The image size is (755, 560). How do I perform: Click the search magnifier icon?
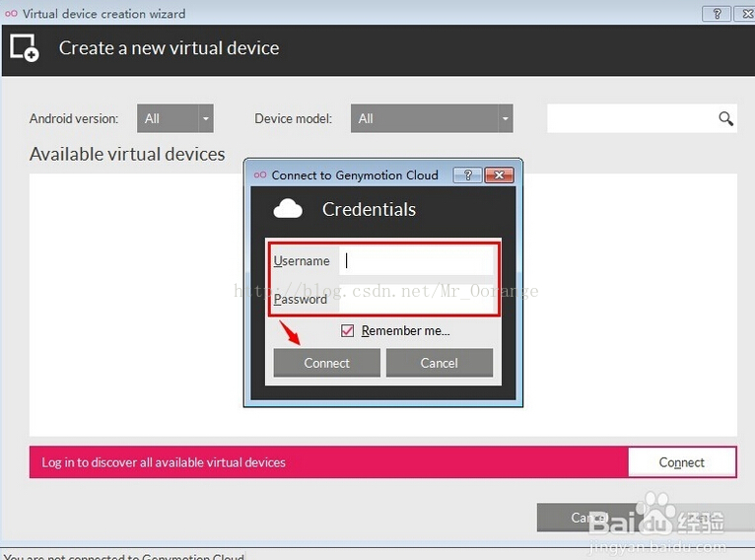726,118
